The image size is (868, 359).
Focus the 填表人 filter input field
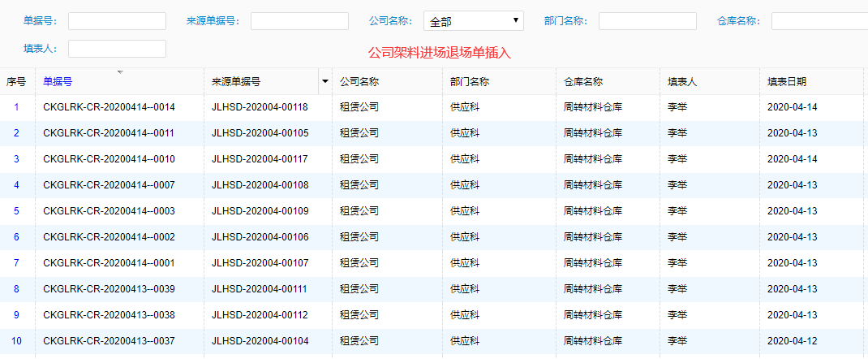117,49
